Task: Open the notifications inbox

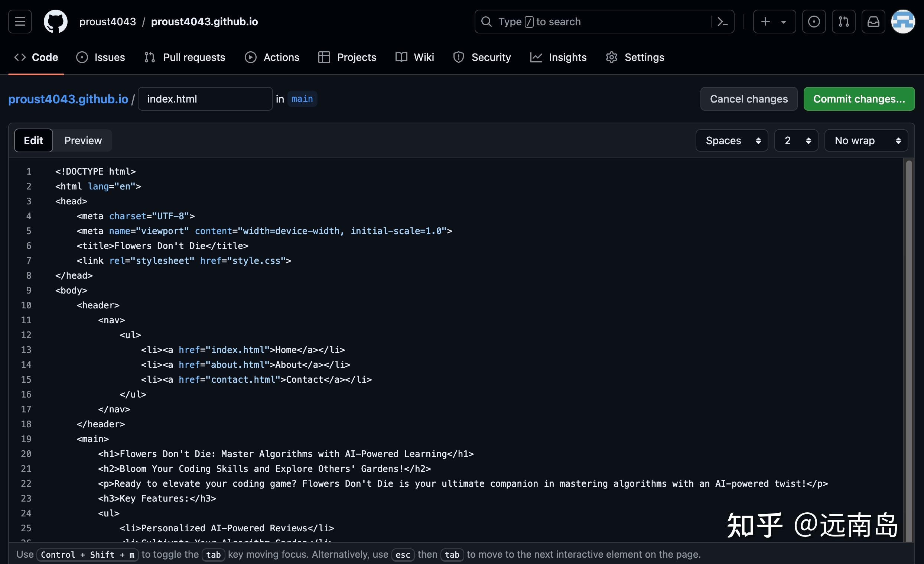Action: point(873,22)
